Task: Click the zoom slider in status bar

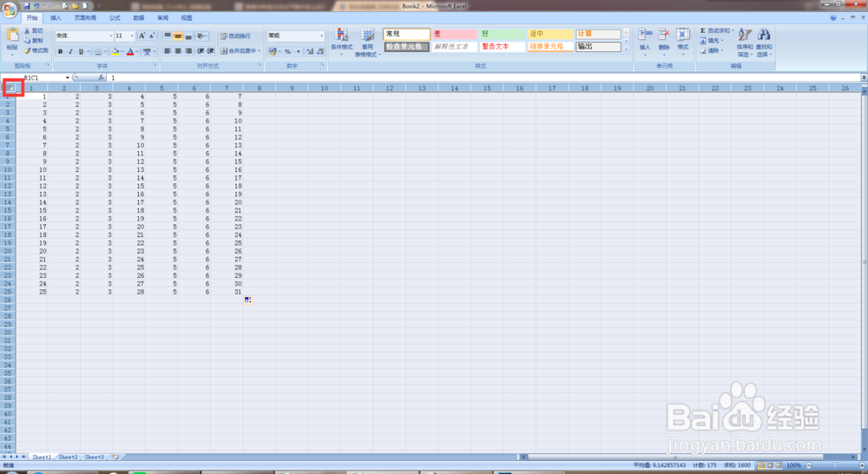Action: click(x=835, y=465)
